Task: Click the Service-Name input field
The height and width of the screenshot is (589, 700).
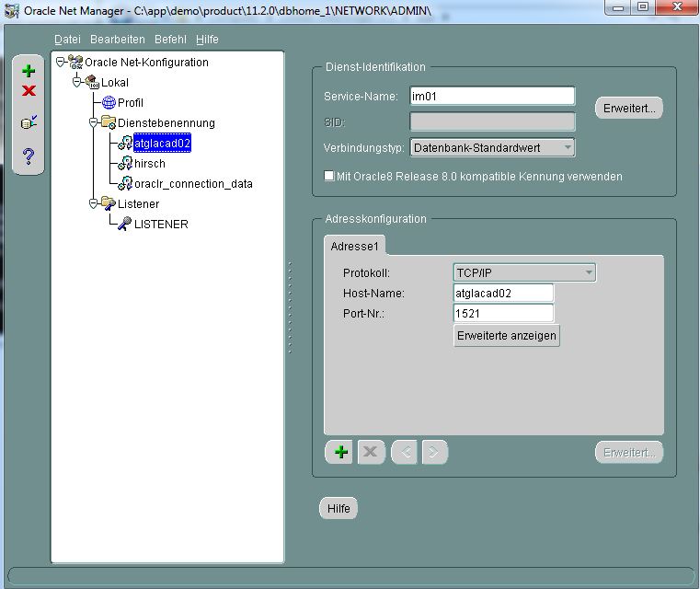Action: pos(492,96)
